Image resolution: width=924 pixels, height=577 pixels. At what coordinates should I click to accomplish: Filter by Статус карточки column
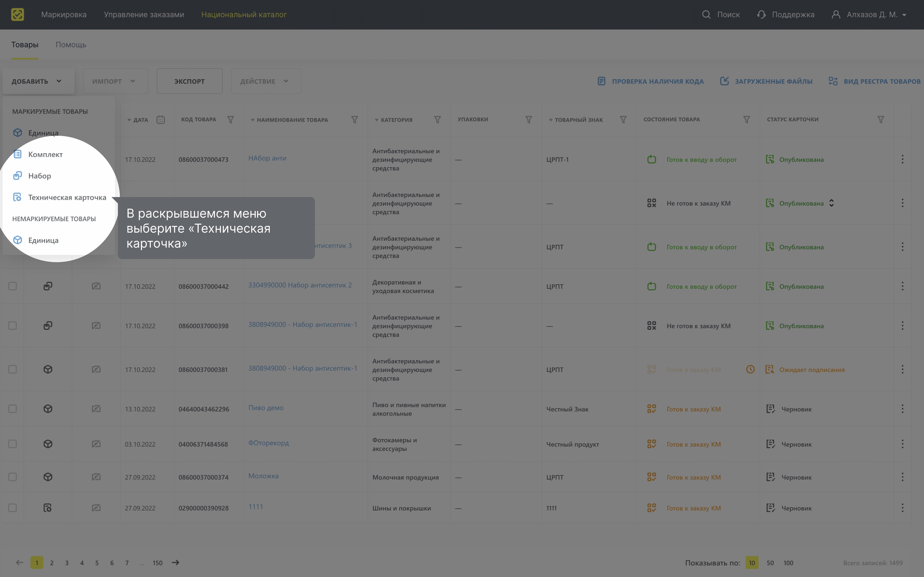coord(881,120)
